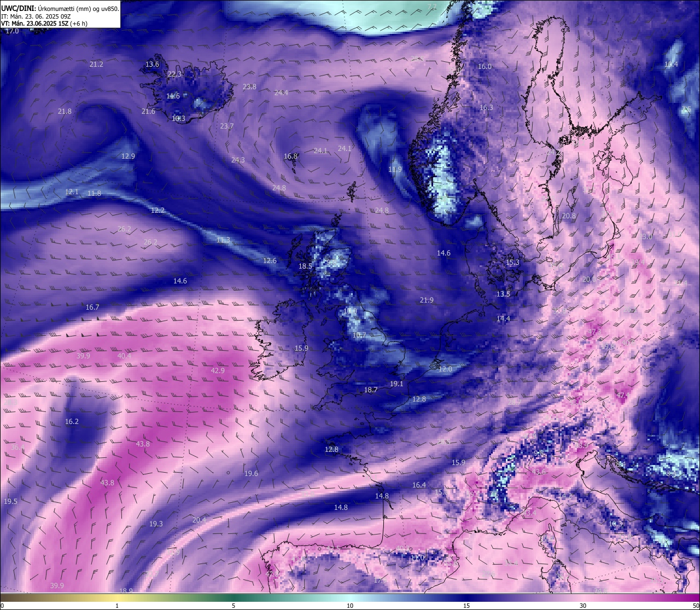Click the 19.5 value near the bottom-left
This screenshot has height=610, width=700.
tap(10, 501)
